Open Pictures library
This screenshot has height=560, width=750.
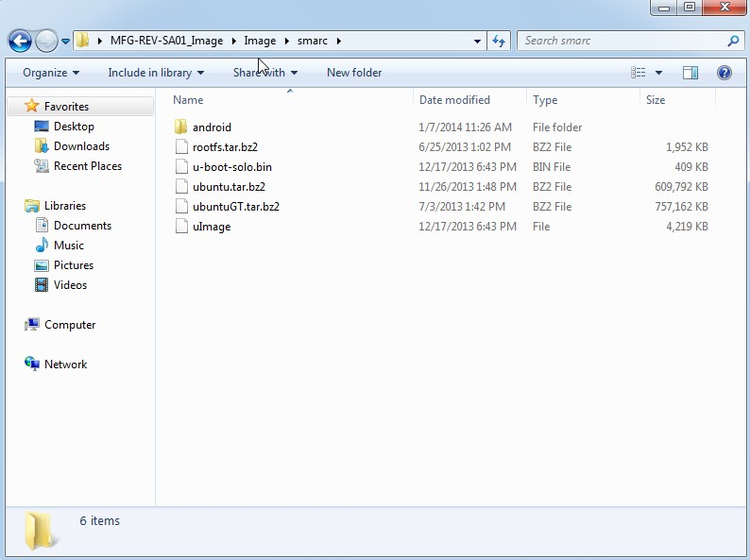pyautogui.click(x=73, y=265)
